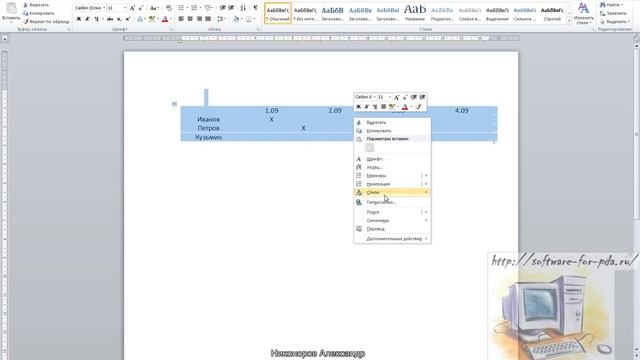
Task: Choose Cut (Вырезать) in context menu
Action: click(392, 122)
